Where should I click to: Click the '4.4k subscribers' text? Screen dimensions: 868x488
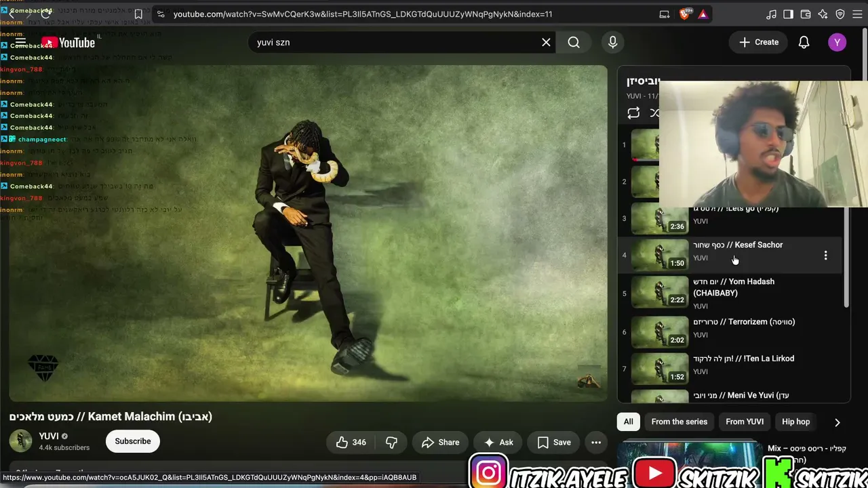64,448
